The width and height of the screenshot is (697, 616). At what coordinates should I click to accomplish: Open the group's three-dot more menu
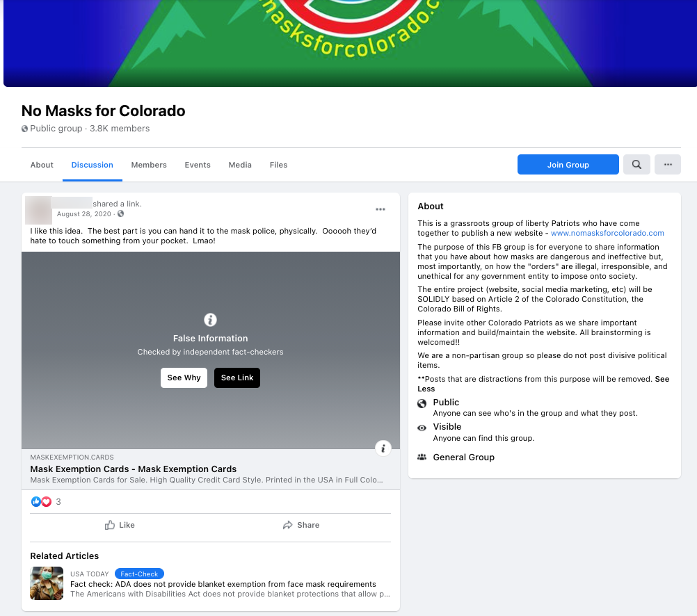668,165
